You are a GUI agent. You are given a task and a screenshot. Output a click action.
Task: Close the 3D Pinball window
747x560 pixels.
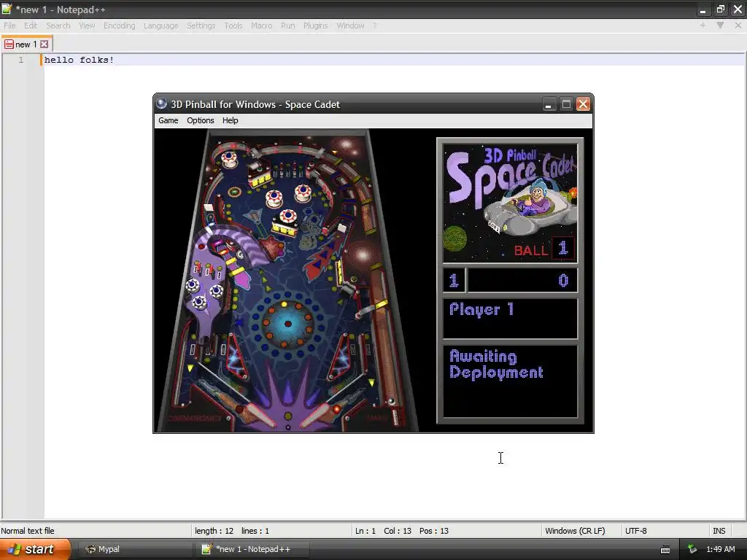pos(583,104)
